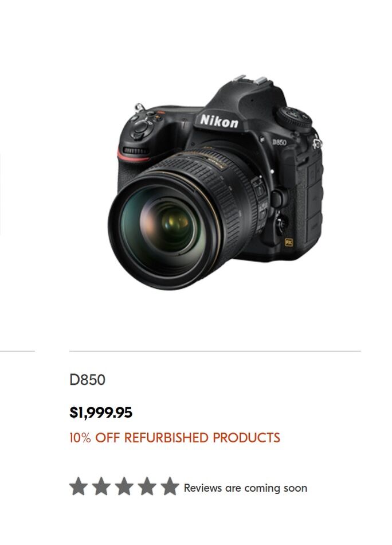Click the first rating star
The height and width of the screenshot is (545, 392).
(79, 486)
